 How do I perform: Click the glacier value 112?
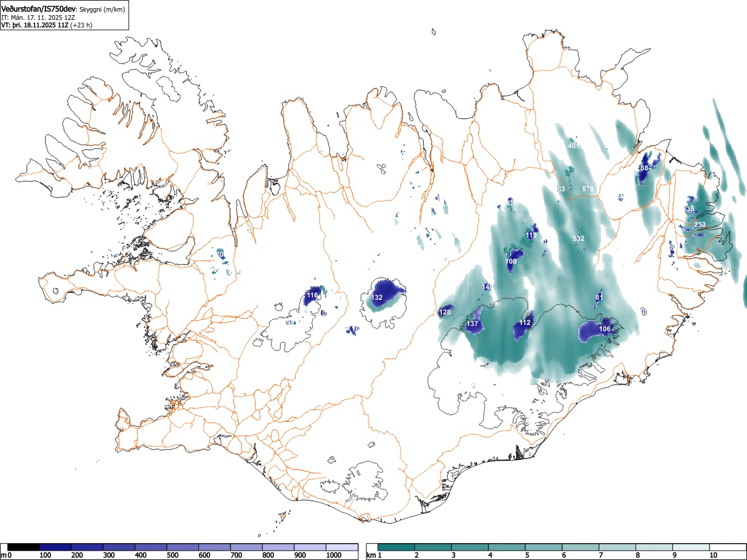coord(525,323)
